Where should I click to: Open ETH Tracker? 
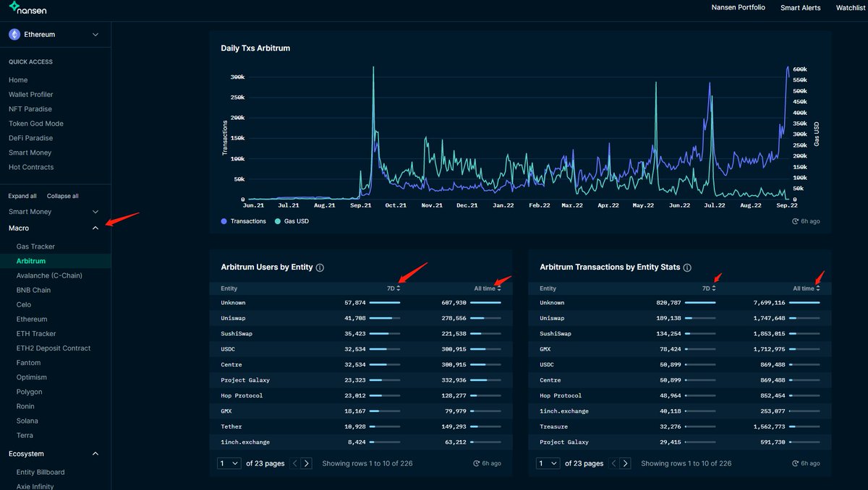pyautogui.click(x=36, y=334)
